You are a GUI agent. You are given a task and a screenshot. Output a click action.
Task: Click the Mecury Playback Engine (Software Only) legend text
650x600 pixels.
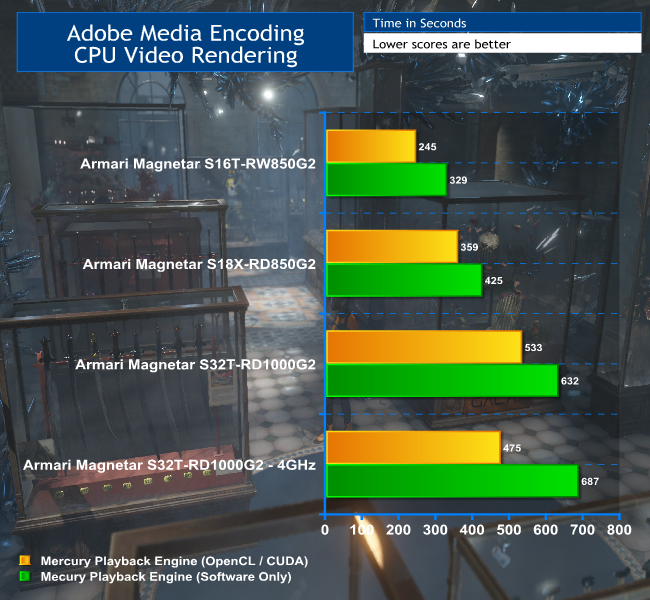pos(166,577)
